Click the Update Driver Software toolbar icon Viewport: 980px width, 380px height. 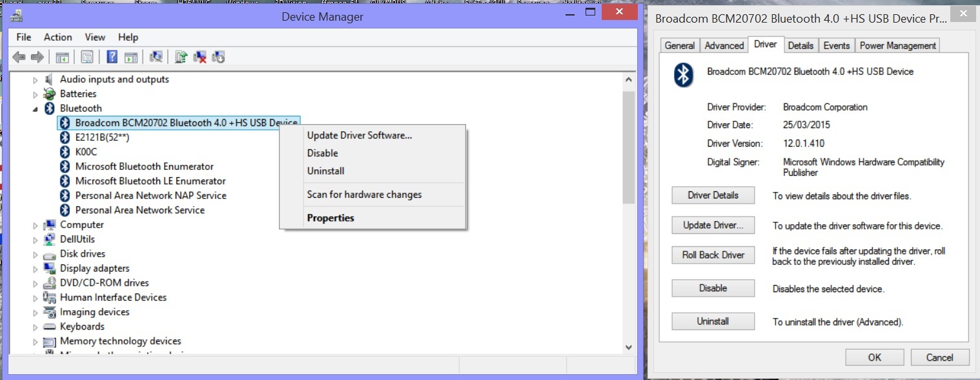point(181,57)
